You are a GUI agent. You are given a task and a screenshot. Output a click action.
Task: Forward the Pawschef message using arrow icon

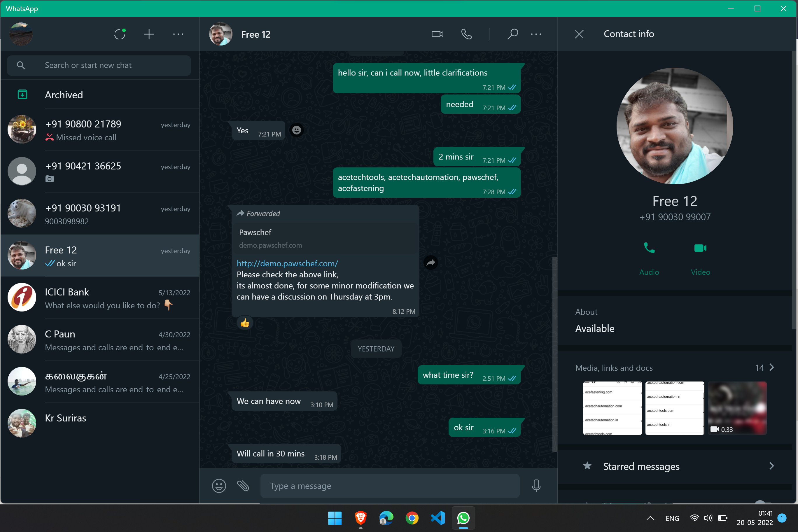click(x=430, y=262)
